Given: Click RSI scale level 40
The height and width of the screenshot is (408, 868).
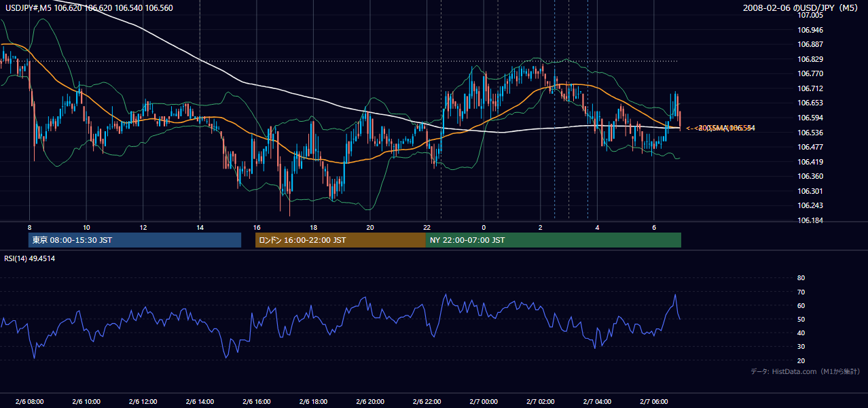Looking at the screenshot, I should (801, 333).
